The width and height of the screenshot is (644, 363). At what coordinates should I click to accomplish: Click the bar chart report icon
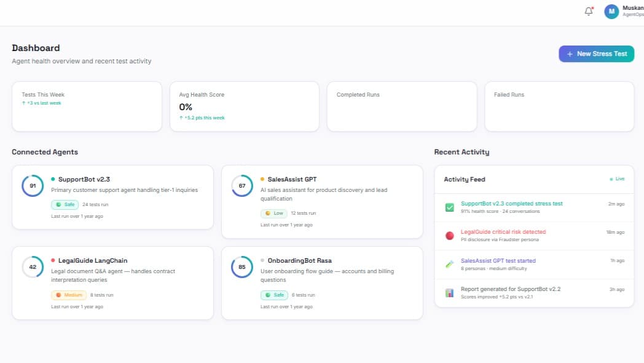click(x=450, y=293)
